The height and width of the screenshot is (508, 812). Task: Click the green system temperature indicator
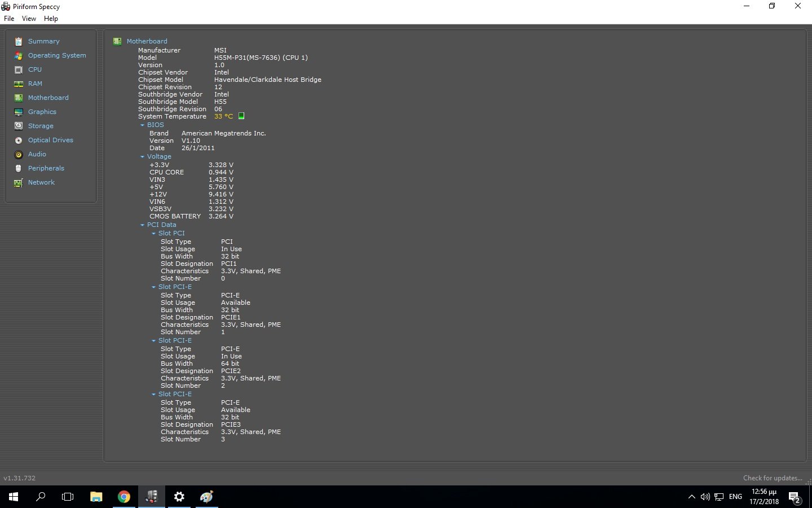point(241,116)
